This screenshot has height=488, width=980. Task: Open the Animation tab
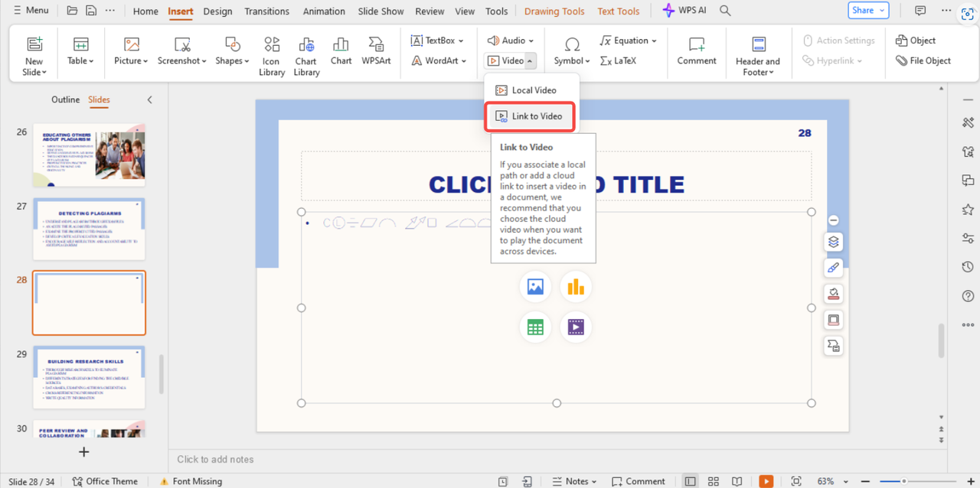click(x=324, y=11)
